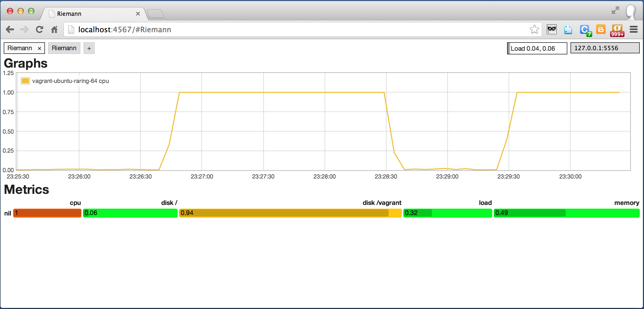Click the fullscreen arrows icon
644x309 pixels.
[x=615, y=10]
